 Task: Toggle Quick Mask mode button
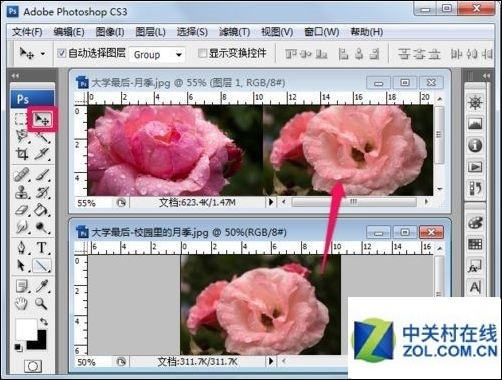pyautogui.click(x=33, y=366)
